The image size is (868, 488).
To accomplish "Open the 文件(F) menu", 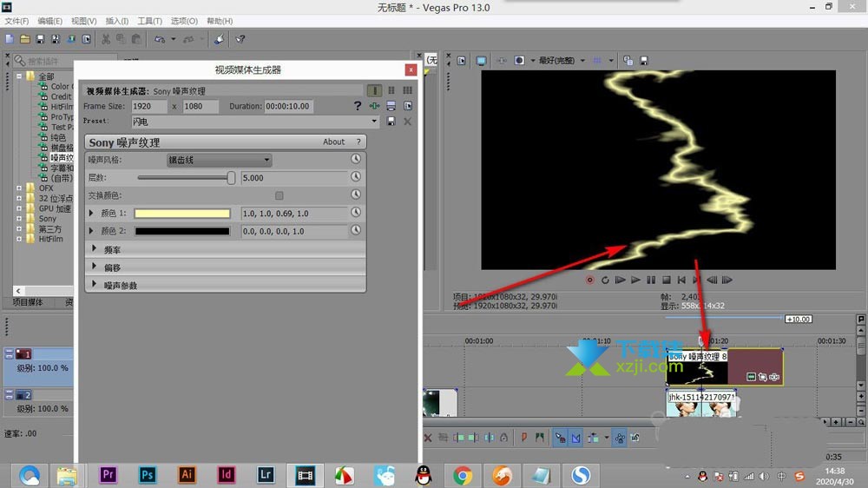I will 16,21.
